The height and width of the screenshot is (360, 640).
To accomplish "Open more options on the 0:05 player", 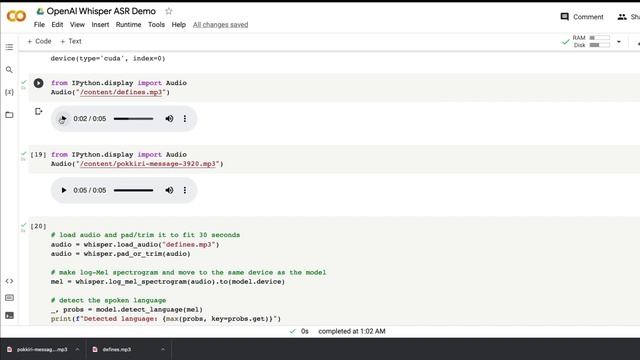I will 185,190.
